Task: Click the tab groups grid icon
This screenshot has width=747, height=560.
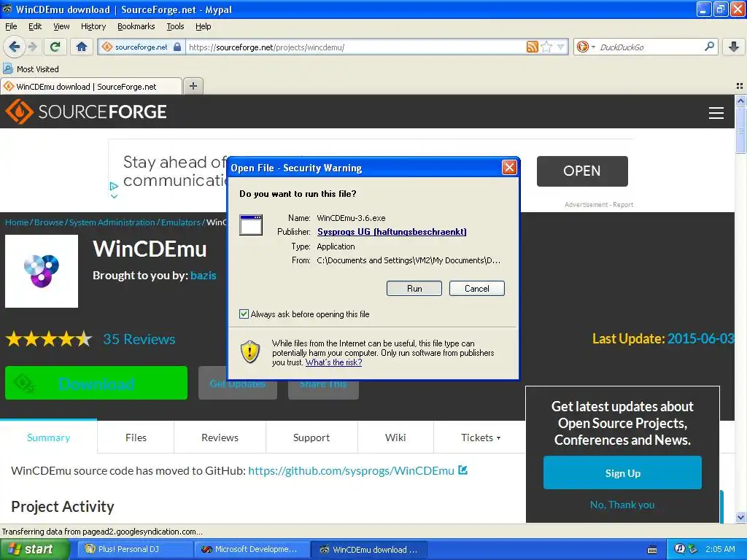Action: [x=740, y=86]
